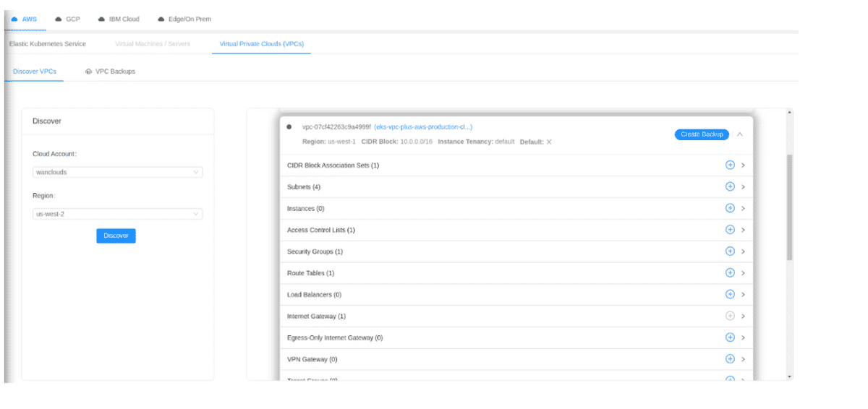Expand VPN Gateway (0) chevron
The image size is (868, 409).
click(744, 360)
